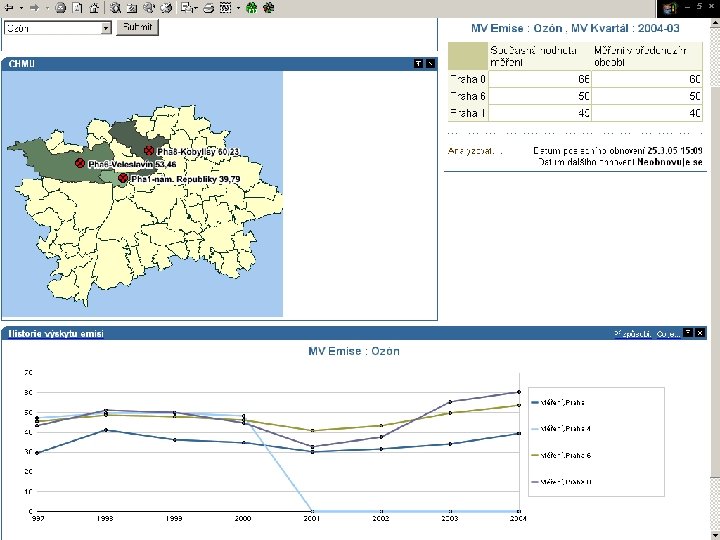Minimize the CHMU map panel
The width and height of the screenshot is (720, 540).
418,64
